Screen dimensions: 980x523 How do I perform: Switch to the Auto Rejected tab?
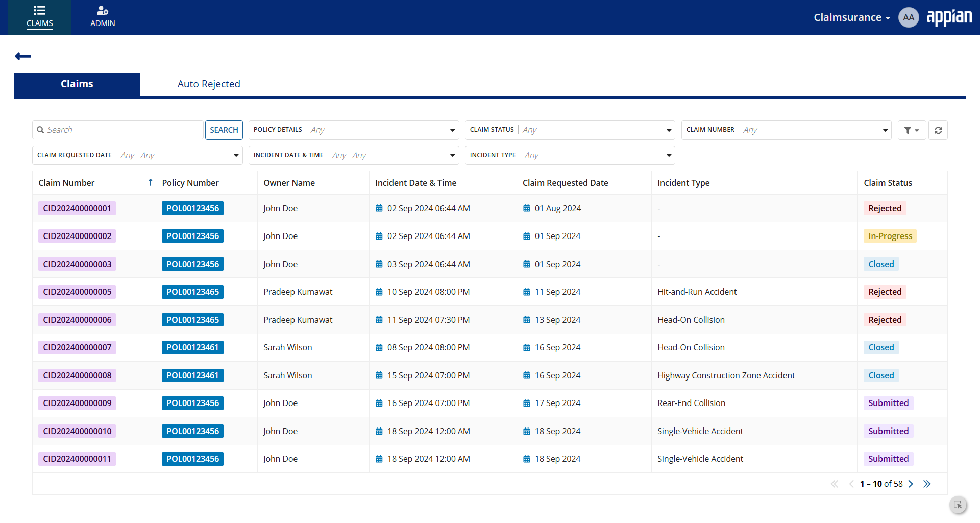pos(209,84)
